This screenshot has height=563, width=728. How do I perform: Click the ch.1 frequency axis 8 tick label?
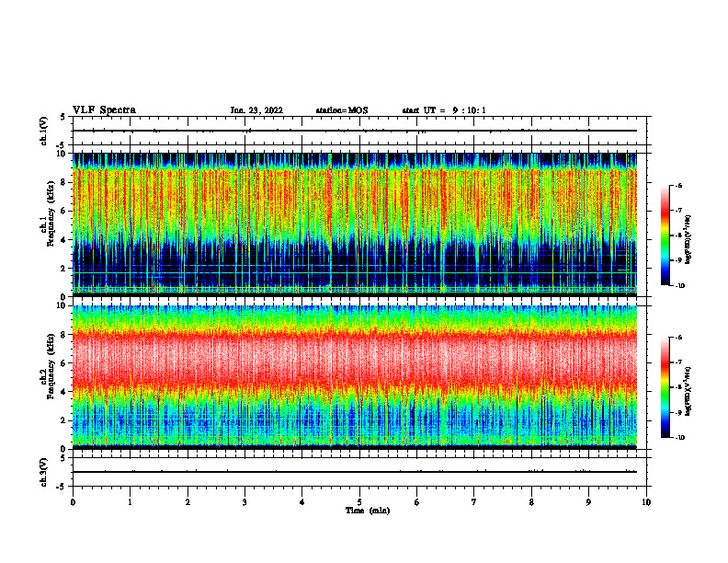click(x=64, y=182)
